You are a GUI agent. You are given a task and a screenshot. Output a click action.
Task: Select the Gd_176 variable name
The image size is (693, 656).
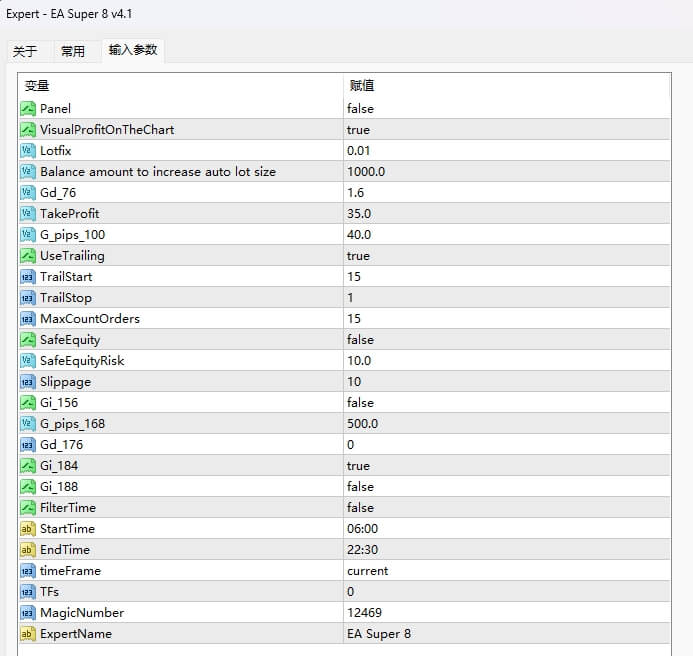(x=61, y=445)
